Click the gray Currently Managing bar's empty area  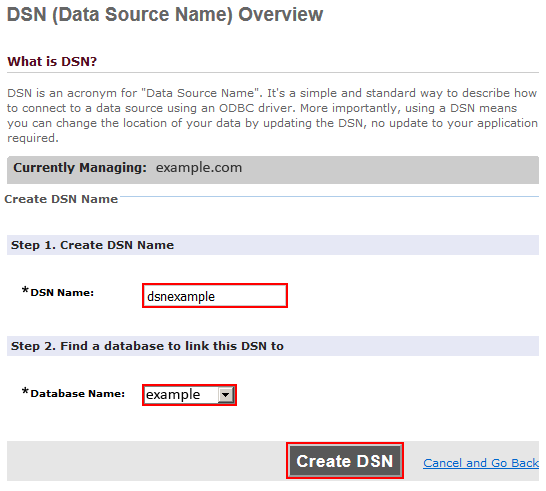point(390,170)
